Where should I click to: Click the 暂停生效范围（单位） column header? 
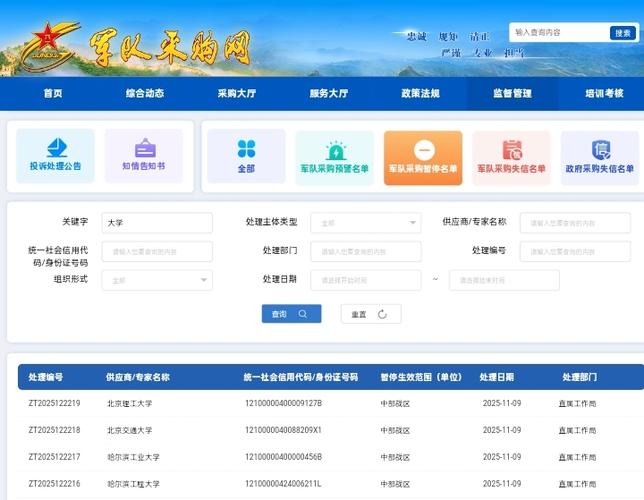point(421,377)
